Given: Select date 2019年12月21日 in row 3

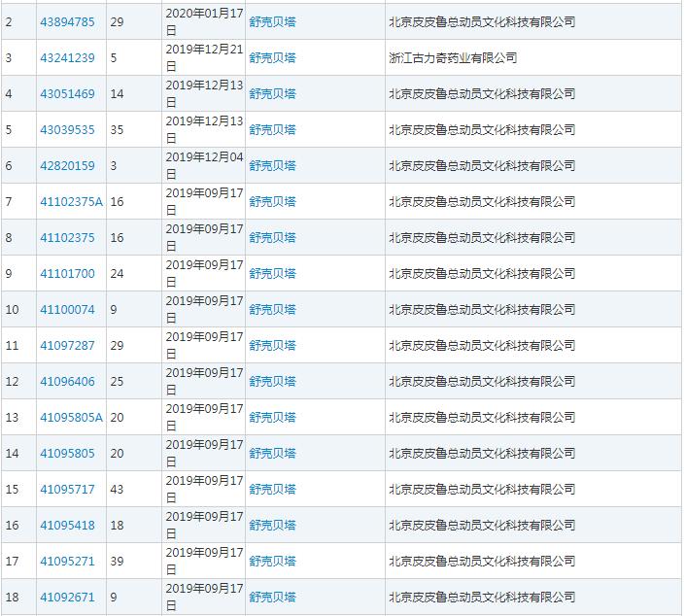Looking at the screenshot, I should 204,57.
